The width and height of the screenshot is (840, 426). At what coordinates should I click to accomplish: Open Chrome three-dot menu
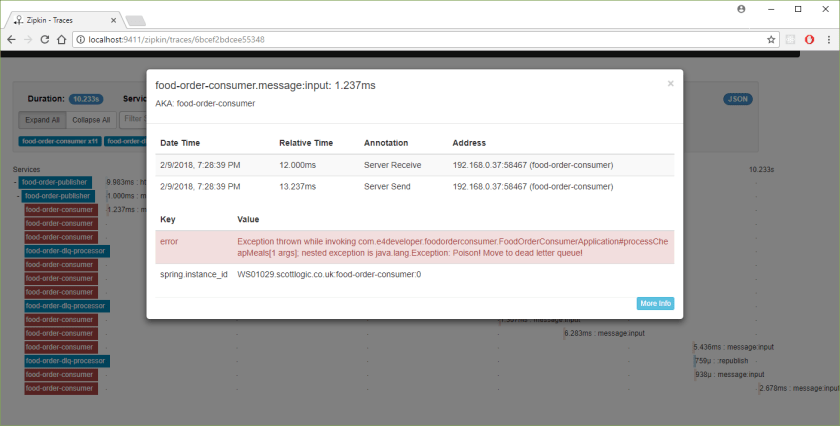tap(828, 39)
